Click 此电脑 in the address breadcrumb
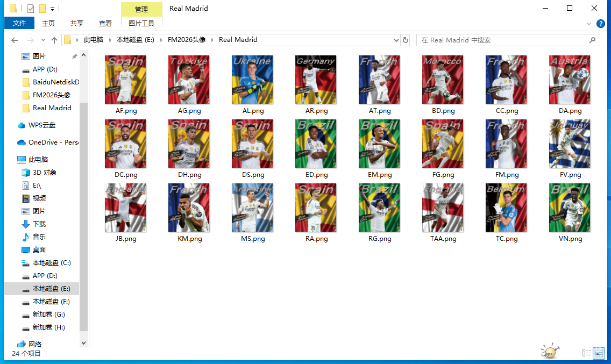The width and height of the screenshot is (611, 364). (93, 40)
